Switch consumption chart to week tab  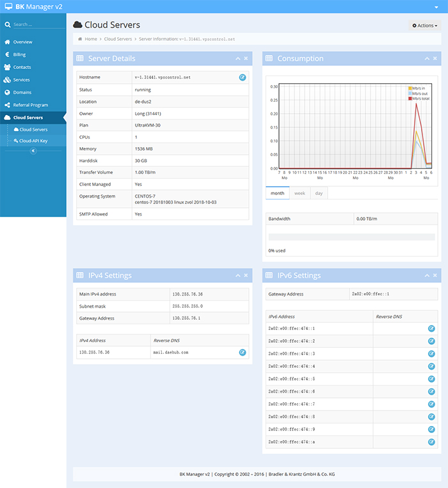(300, 193)
